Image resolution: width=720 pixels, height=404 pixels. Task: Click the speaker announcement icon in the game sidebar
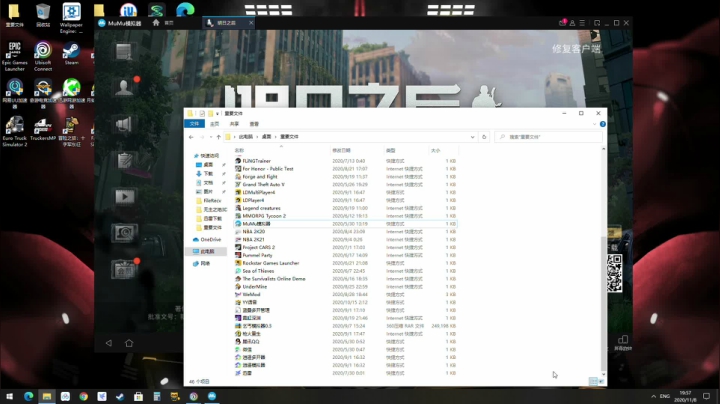tap(124, 124)
